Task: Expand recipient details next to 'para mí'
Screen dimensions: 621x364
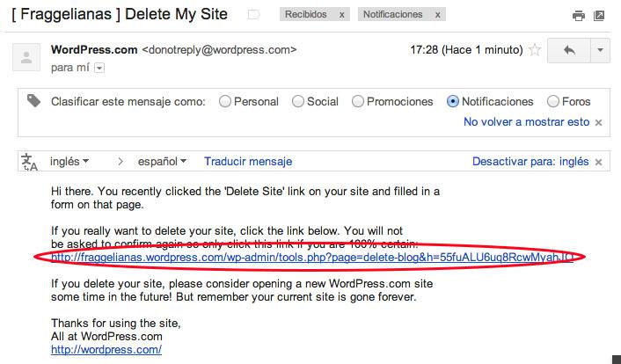Action: pos(99,68)
